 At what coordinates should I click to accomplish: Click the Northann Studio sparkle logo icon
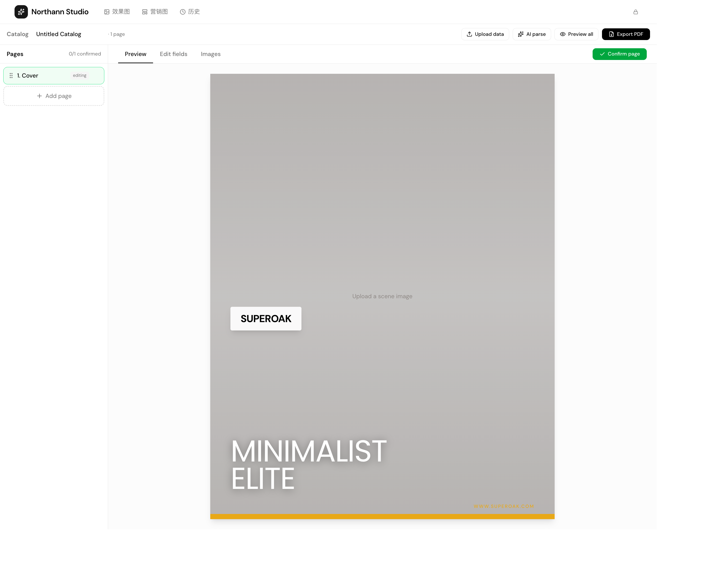21,12
